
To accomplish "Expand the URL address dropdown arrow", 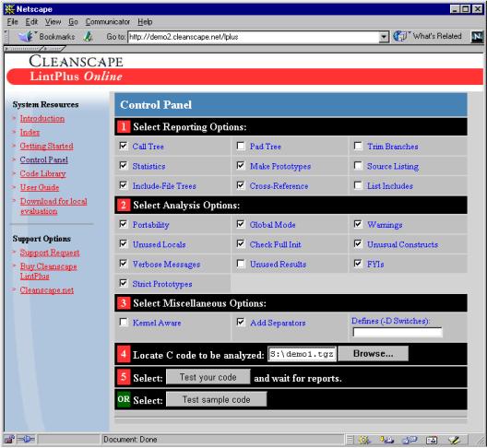I will click(x=384, y=37).
